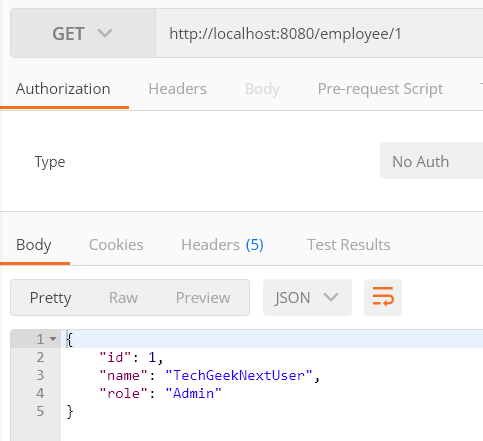Click the TechGeekNextUser name value
The image size is (483, 441).
click(239, 375)
